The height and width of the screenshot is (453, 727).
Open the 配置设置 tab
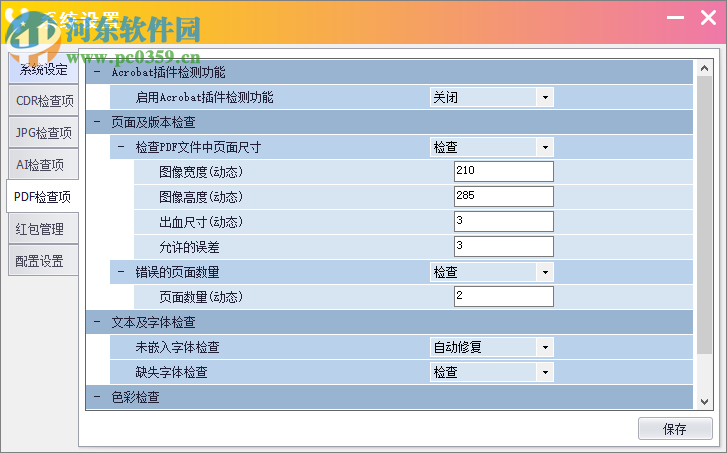pos(44,261)
